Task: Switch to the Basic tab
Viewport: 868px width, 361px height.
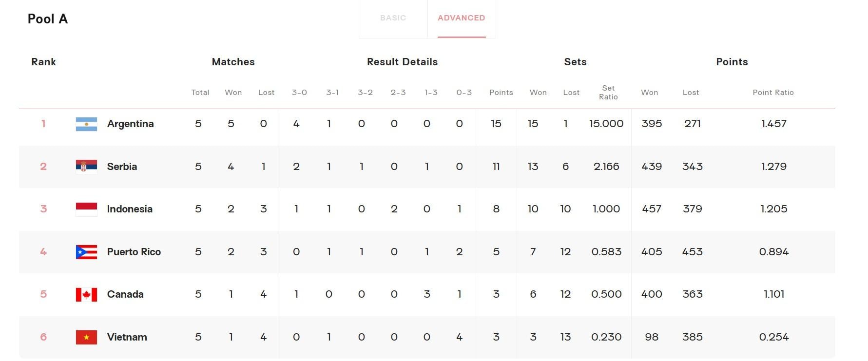Action: 393,18
